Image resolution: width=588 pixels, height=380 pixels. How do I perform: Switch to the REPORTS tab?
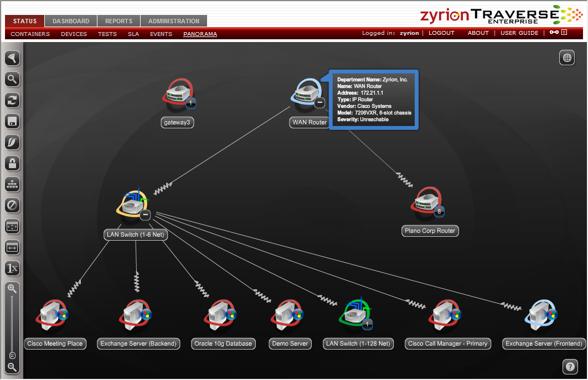point(118,21)
